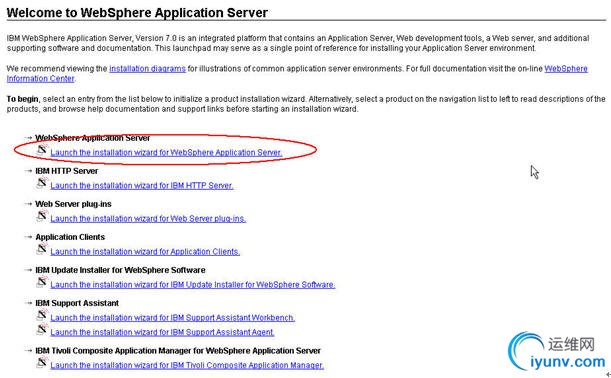Click the arrow bullet before IBM HTTP Server heading

28,171
